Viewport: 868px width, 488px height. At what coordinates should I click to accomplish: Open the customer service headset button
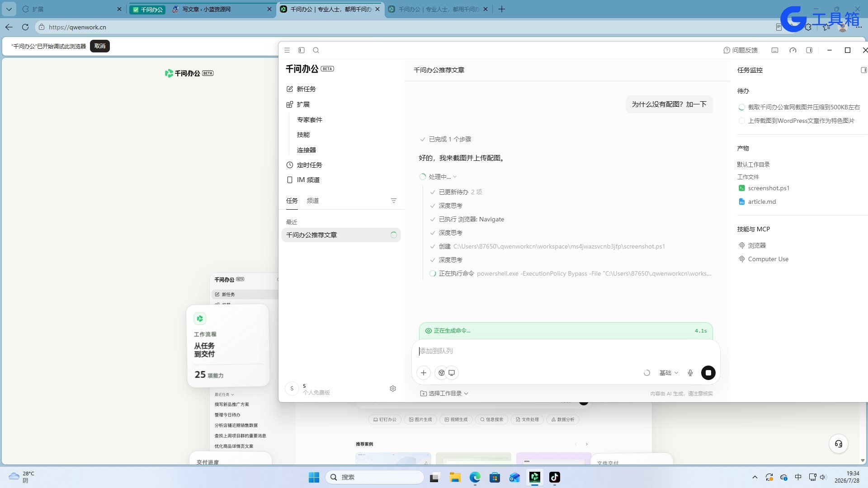[x=839, y=444]
